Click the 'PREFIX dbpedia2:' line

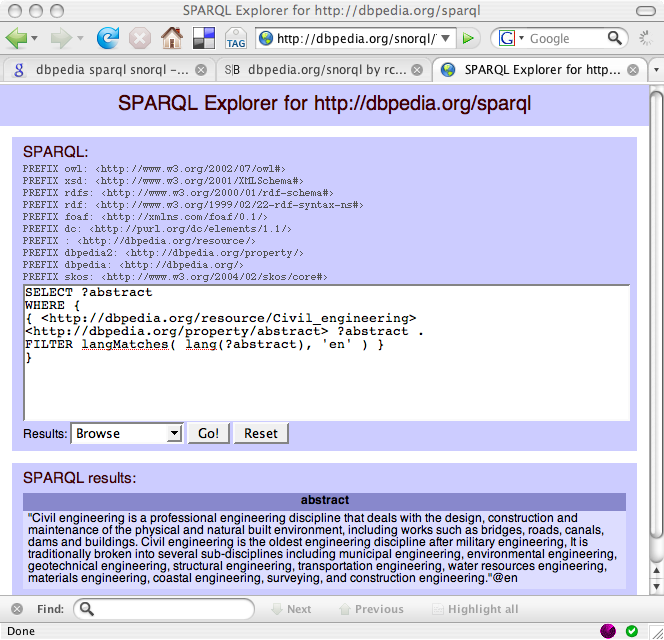click(x=163, y=253)
